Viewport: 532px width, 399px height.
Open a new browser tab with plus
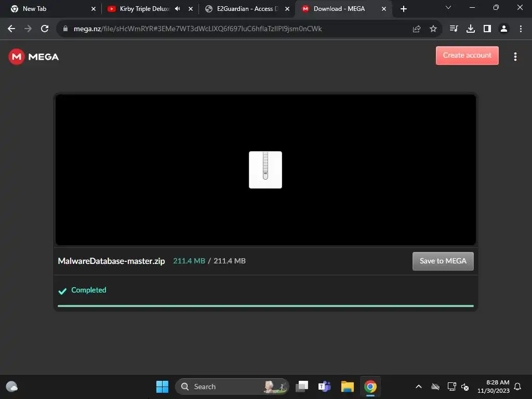[x=403, y=9]
